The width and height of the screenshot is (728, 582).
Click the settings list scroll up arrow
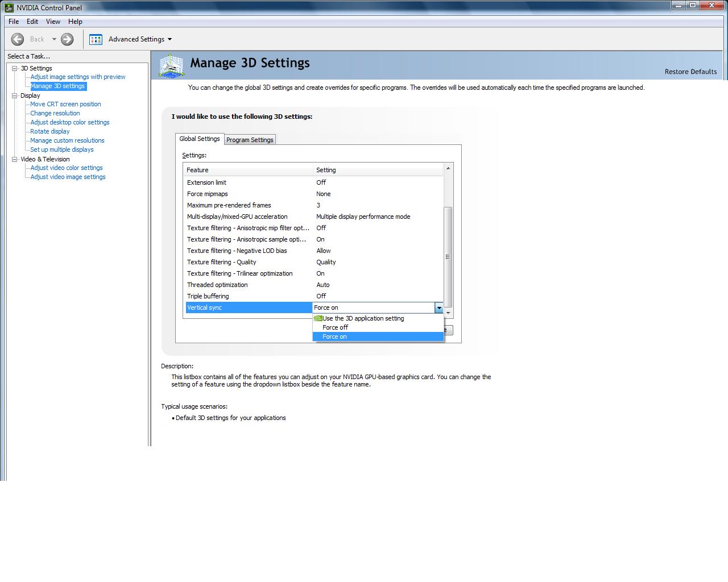pyautogui.click(x=448, y=168)
